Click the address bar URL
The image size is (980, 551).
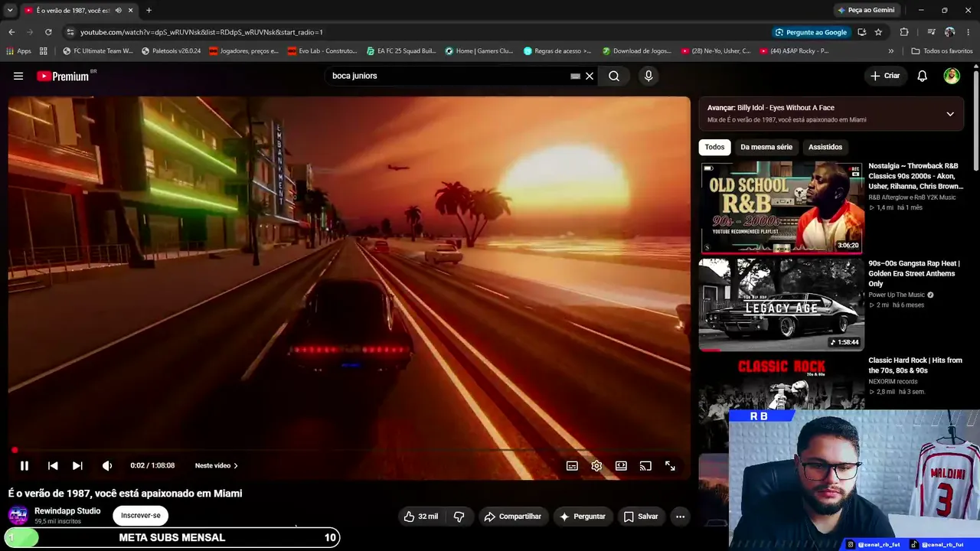click(x=201, y=32)
